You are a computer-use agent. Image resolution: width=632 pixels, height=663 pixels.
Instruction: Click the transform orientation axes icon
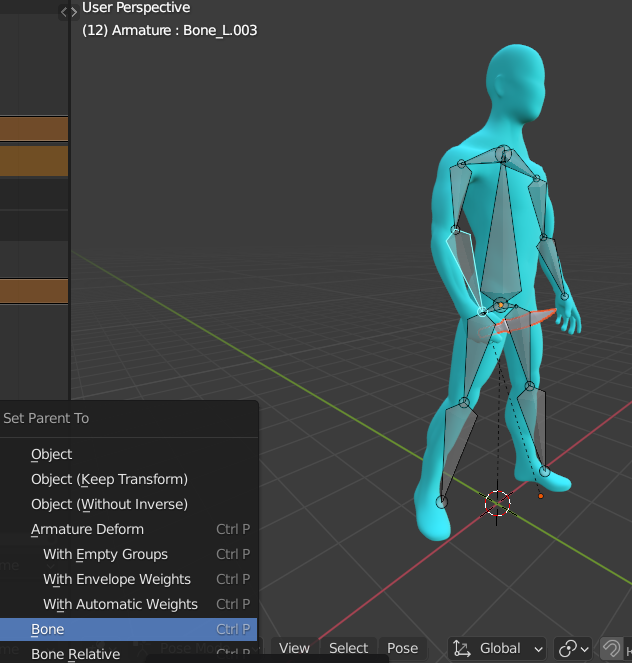[x=462, y=648]
